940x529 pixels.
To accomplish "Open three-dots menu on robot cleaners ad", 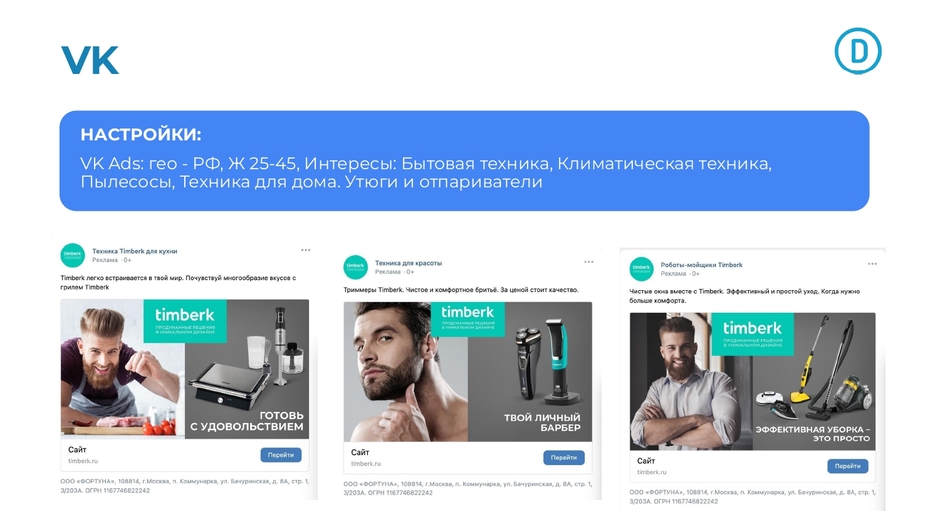I will coord(872,264).
